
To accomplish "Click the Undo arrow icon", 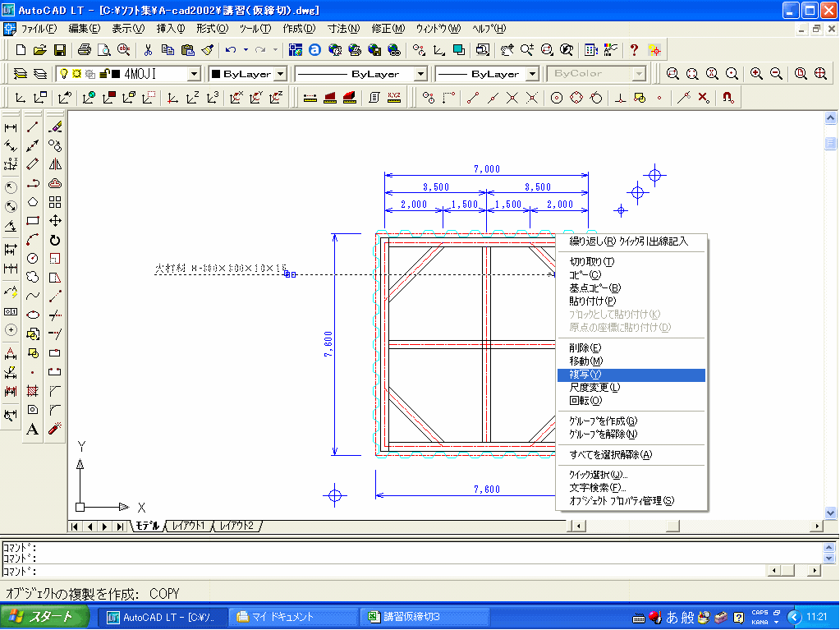I will click(x=231, y=50).
